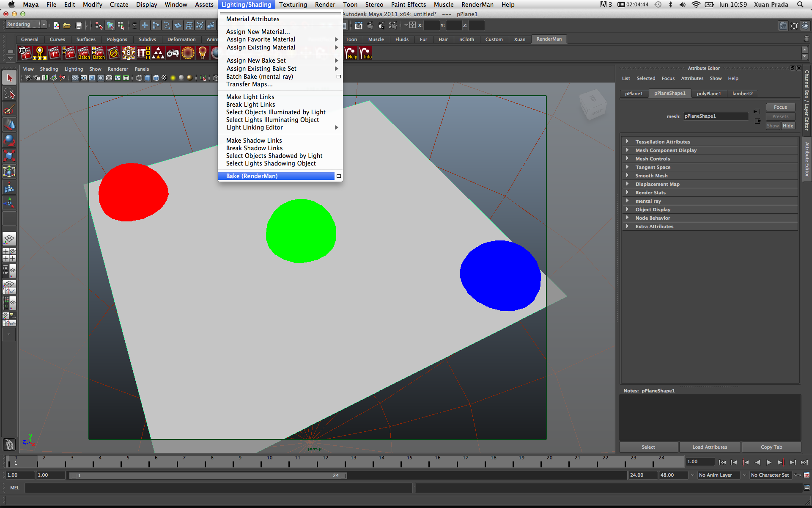Screen dimensions: 812x508
Task: Toggle viewport use all lights icon
Action: pyautogui.click(x=173, y=78)
